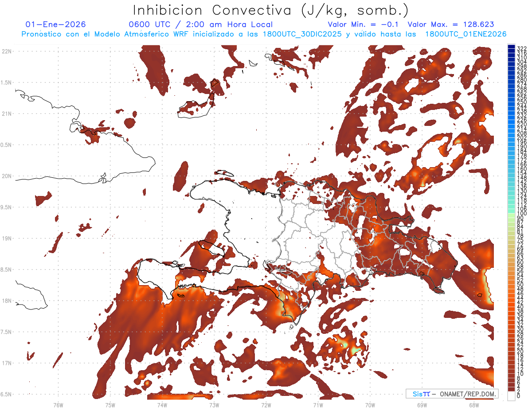Click the '19N' latitude label
This screenshot has width=532, height=411.
click(x=7, y=238)
